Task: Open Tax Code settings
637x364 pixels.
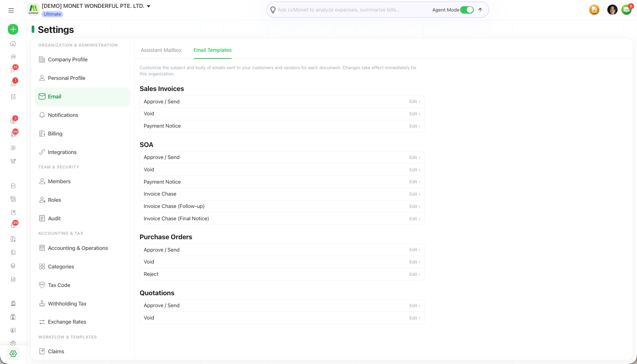Action: click(82, 285)
